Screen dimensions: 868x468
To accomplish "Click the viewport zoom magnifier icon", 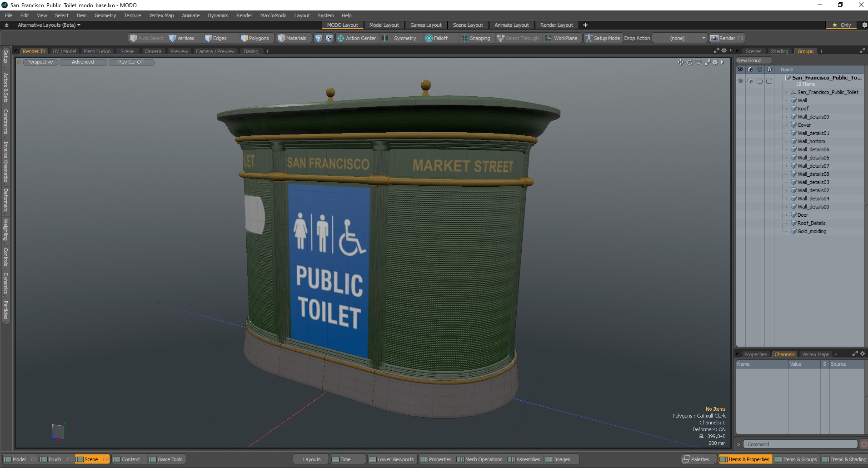I will point(698,62).
